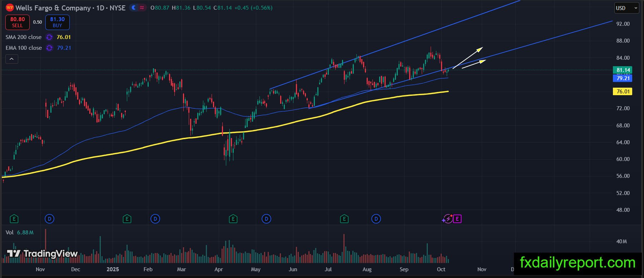Click the blue 79.21 EMA legend value
644x278 pixels.
64,48
